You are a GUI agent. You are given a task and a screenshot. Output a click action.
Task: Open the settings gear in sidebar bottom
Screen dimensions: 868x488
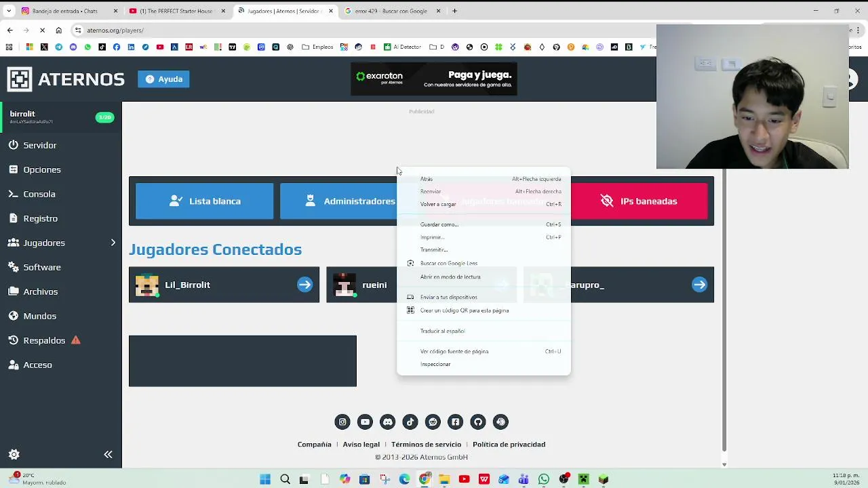(14, 455)
